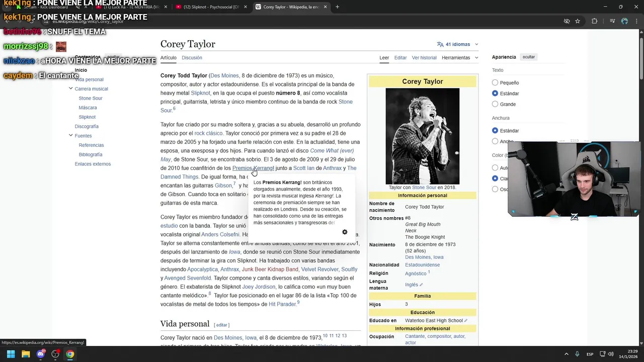Screen dimensions: 644x362
Task: Open the OBS-style round taskbar app icon
Action: click(55, 354)
